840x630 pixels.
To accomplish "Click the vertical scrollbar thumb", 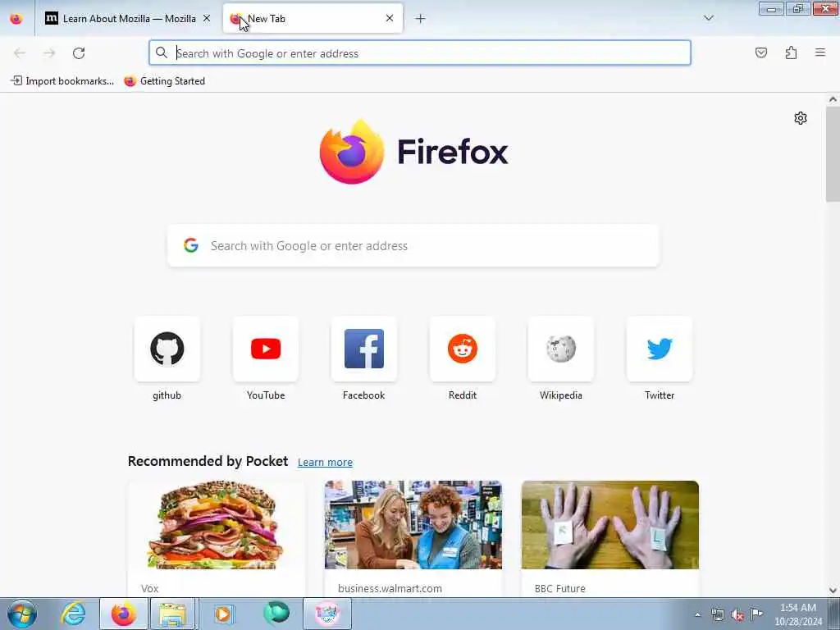I will tap(833, 154).
